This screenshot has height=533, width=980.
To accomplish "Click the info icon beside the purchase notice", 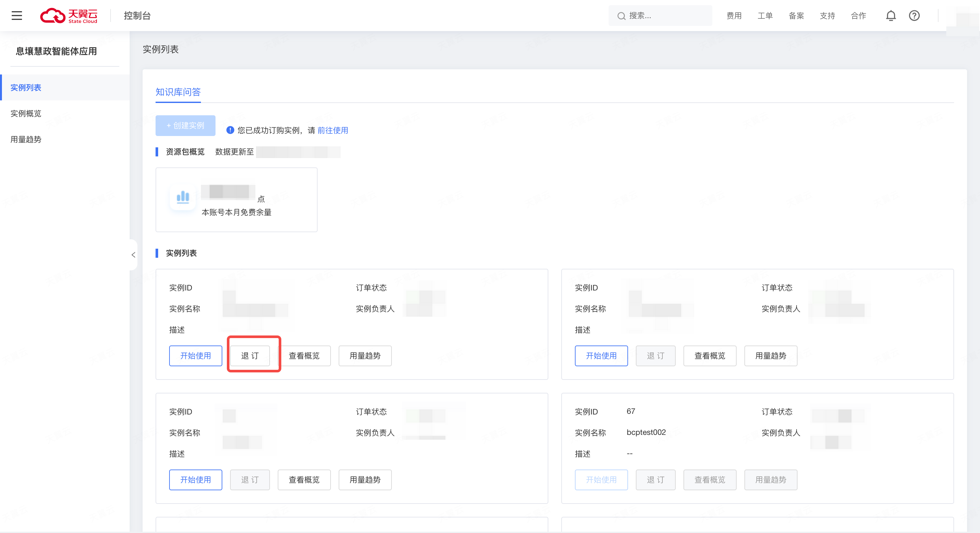I will click(230, 130).
